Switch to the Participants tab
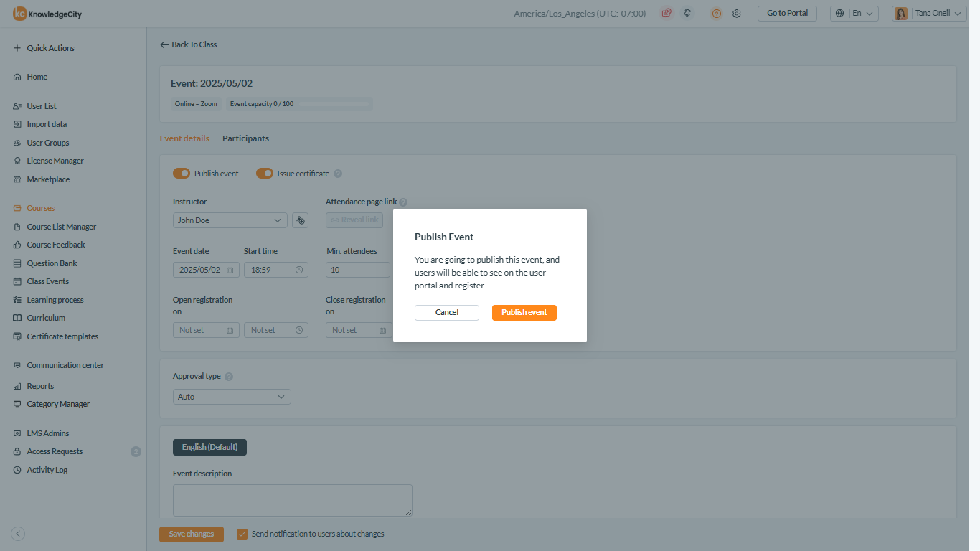This screenshot has width=980, height=551. tap(245, 138)
